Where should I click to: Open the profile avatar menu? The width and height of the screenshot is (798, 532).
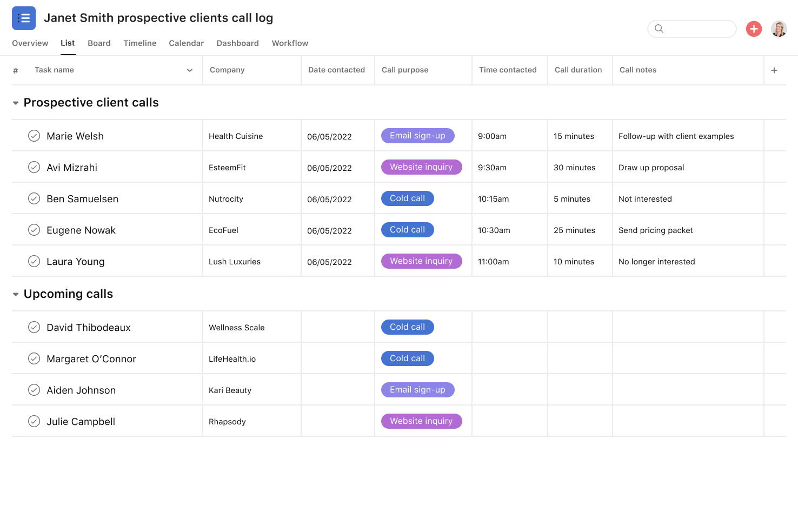[x=779, y=29]
